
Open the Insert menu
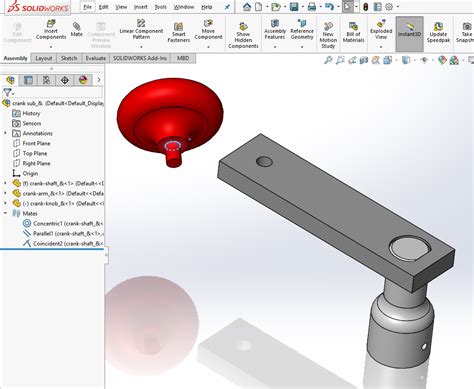(140, 7)
